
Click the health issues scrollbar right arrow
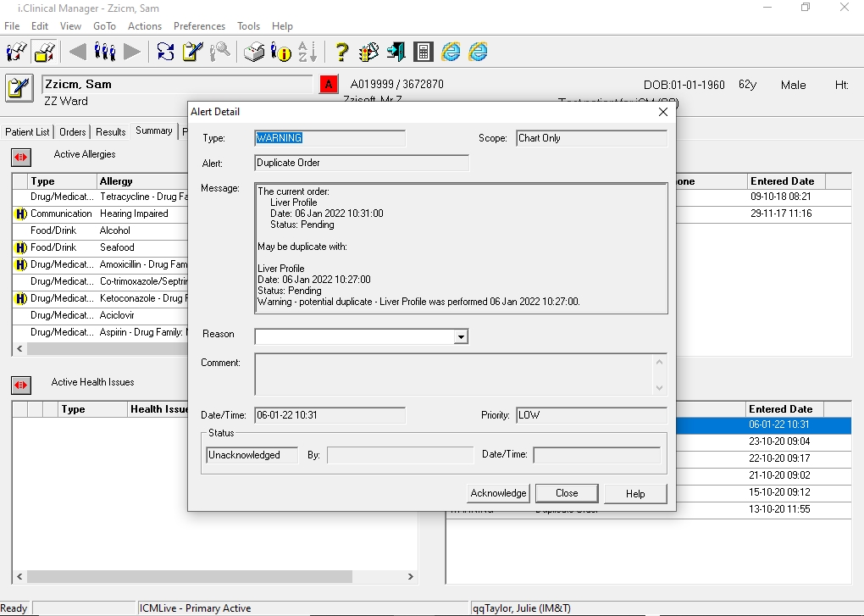[x=411, y=576]
